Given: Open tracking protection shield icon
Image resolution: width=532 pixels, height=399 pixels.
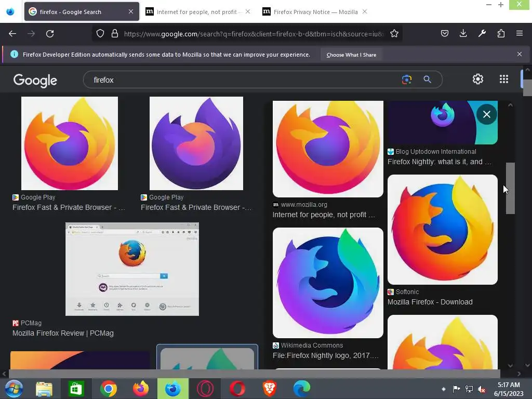Looking at the screenshot, I should pos(100,34).
